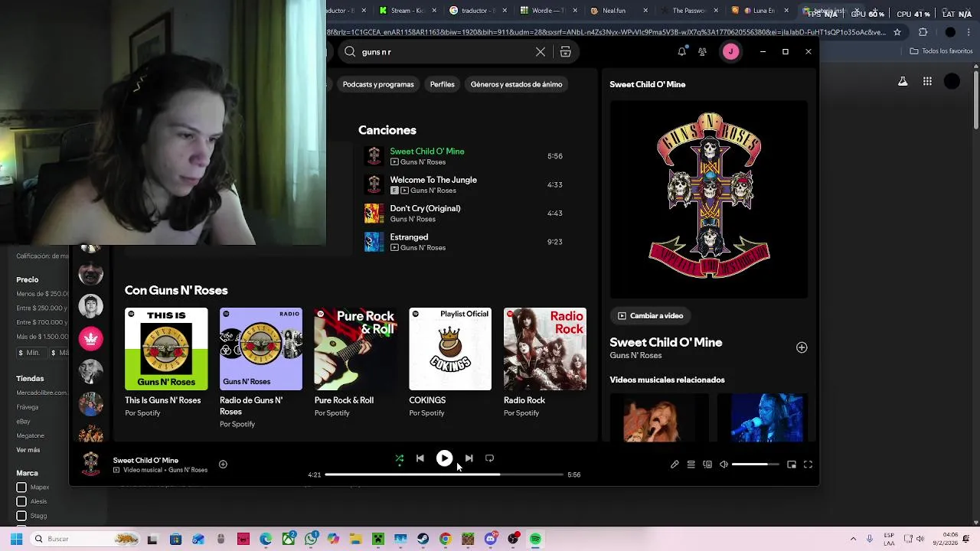Toggle shuffle in the Spotify player
Screen dimensions: 980x551
[399, 458]
